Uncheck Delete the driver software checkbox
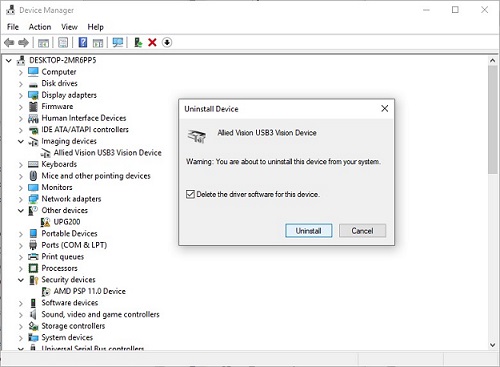Screen dimensions: 500x367 click(x=190, y=194)
